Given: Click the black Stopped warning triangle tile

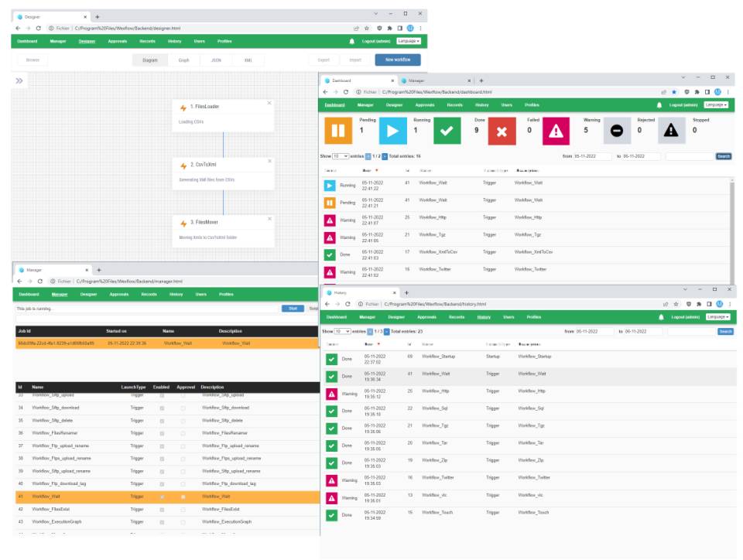Looking at the screenshot, I should pos(671,130).
